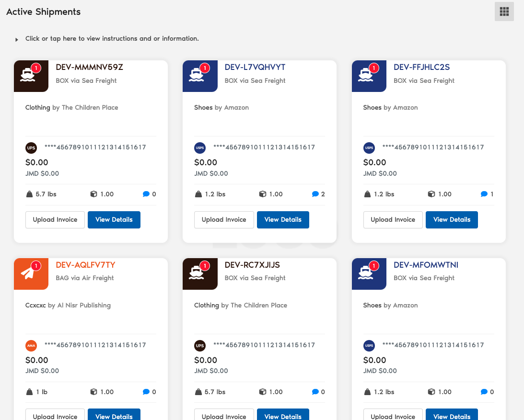Click the "1 lb" weight on DEV-AQLFV7TY

tap(42, 392)
